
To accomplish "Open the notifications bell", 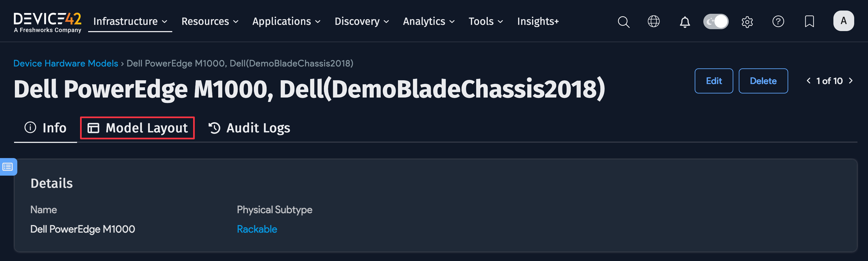I will coord(684,22).
